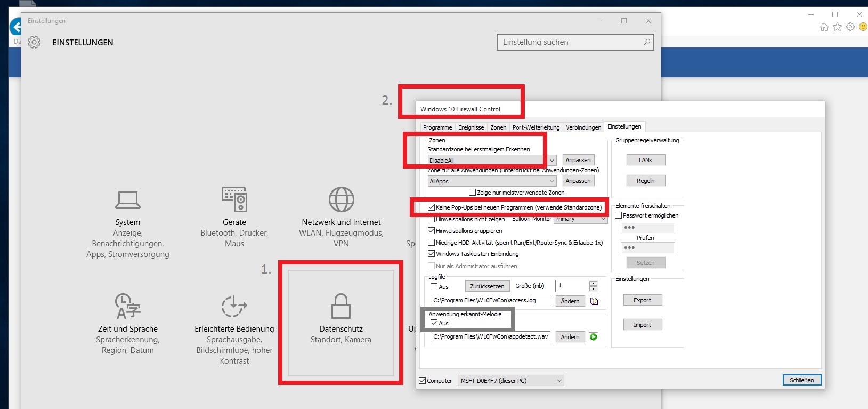Open the browser home page icon
Image resolution: width=868 pixels, height=409 pixels.
pos(824,27)
